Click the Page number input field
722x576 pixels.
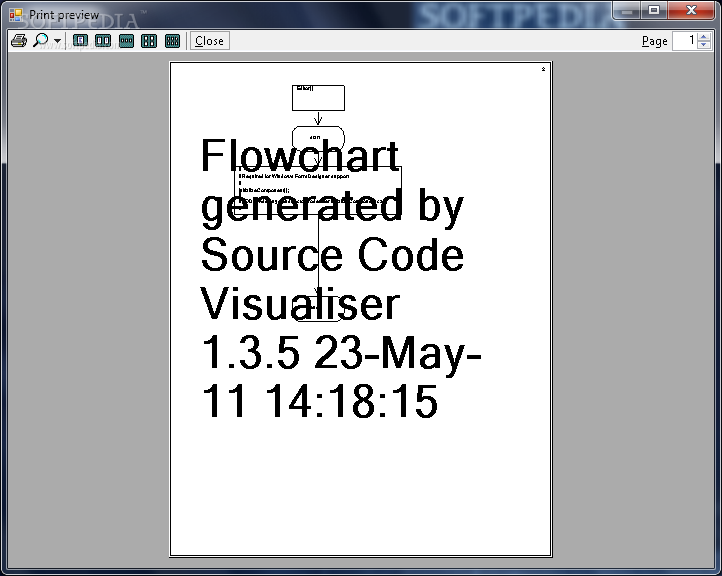684,41
